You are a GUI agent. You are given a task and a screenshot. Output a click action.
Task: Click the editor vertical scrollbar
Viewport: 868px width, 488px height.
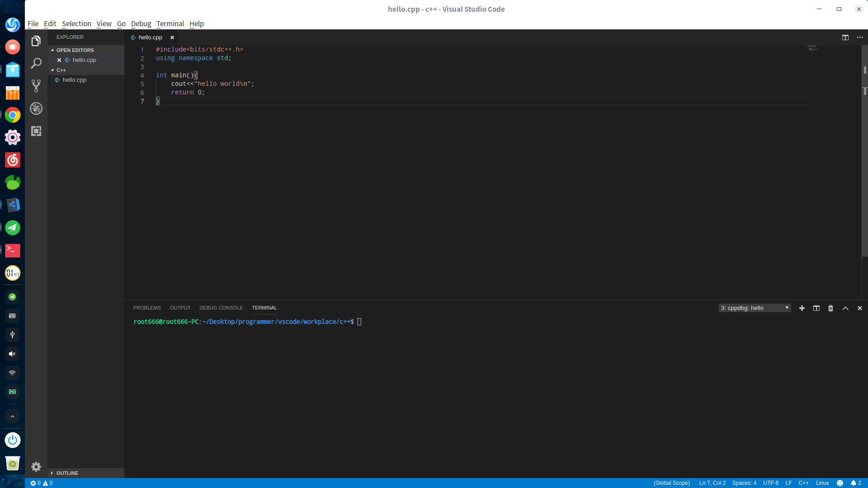(864, 151)
